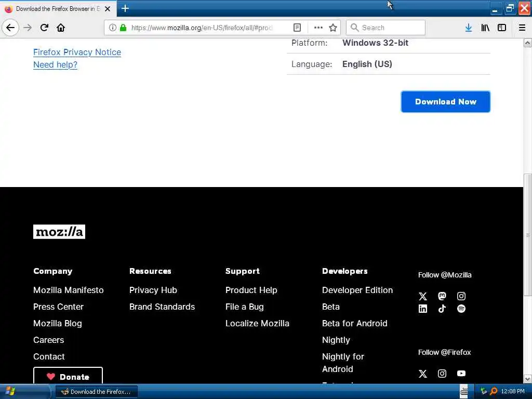This screenshot has width=532, height=399.
Task: Open the Library icon in toolbar
Action: click(485, 28)
